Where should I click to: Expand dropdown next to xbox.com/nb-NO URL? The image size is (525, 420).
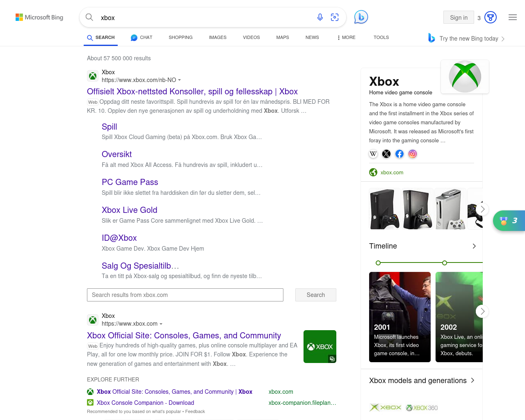[x=180, y=80]
